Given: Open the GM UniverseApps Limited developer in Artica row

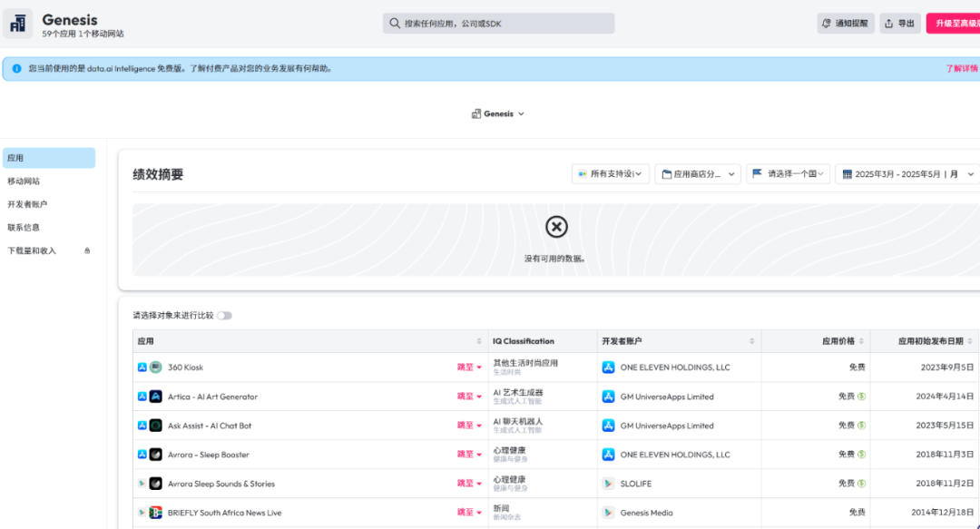Looking at the screenshot, I should coord(667,397).
